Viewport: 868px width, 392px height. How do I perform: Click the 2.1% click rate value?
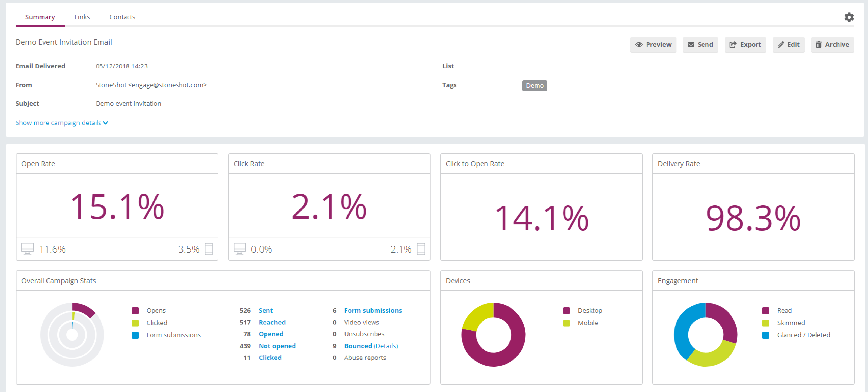pyautogui.click(x=329, y=207)
